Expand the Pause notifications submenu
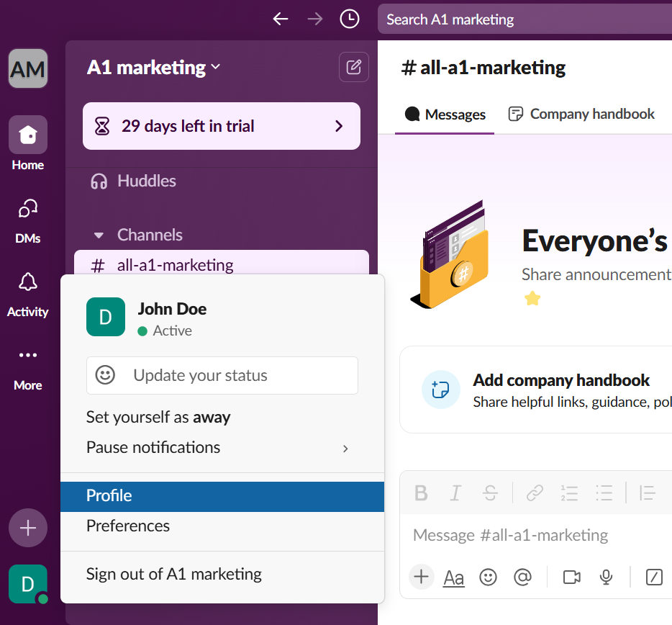This screenshot has height=625, width=672. pos(345,448)
